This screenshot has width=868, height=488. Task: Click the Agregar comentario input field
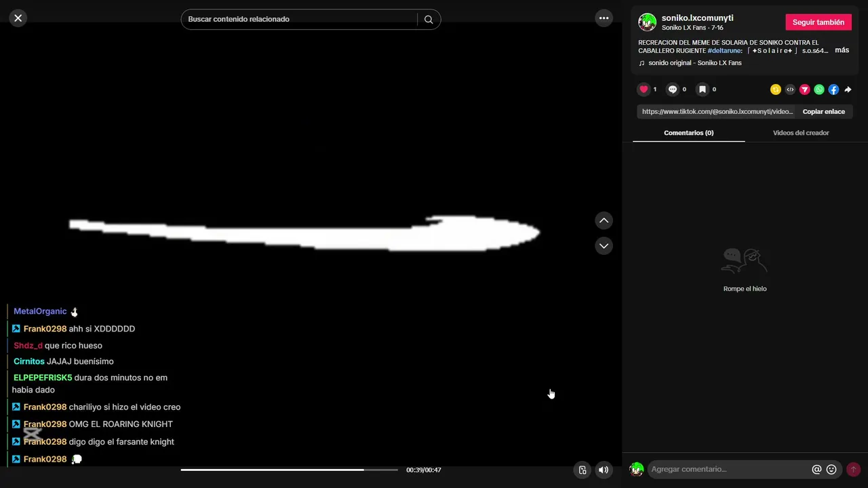(729, 469)
